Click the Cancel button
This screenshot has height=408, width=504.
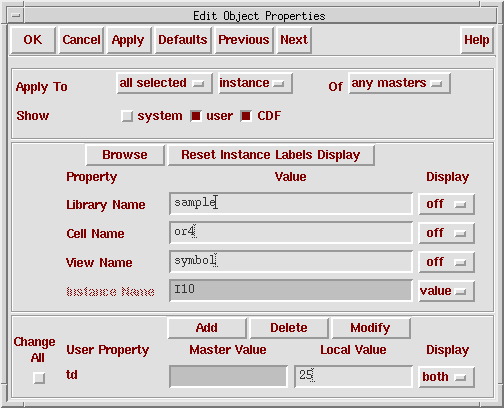[81, 40]
